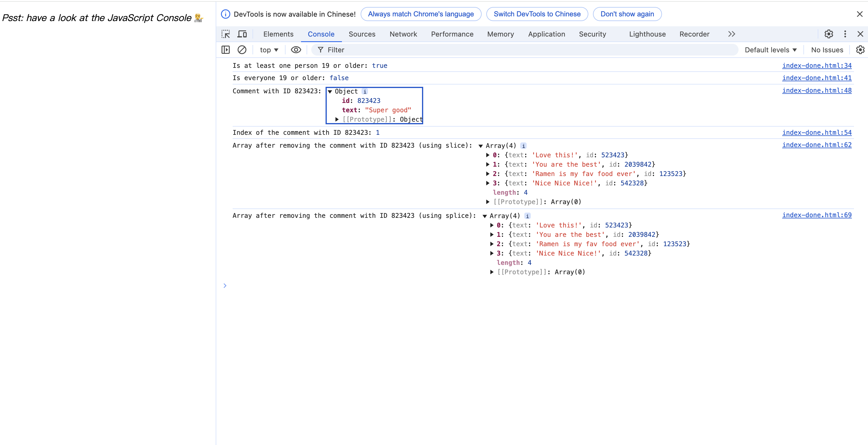The height and width of the screenshot is (445, 868).
Task: Click the inspect element picker icon
Action: coord(225,34)
